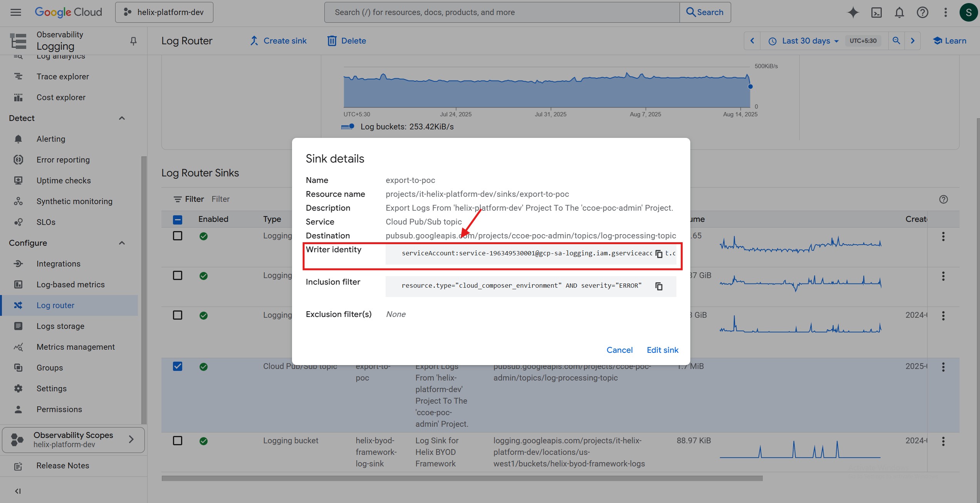The image size is (980, 503).
Task: Copy the Writer identity service account
Action: click(659, 254)
